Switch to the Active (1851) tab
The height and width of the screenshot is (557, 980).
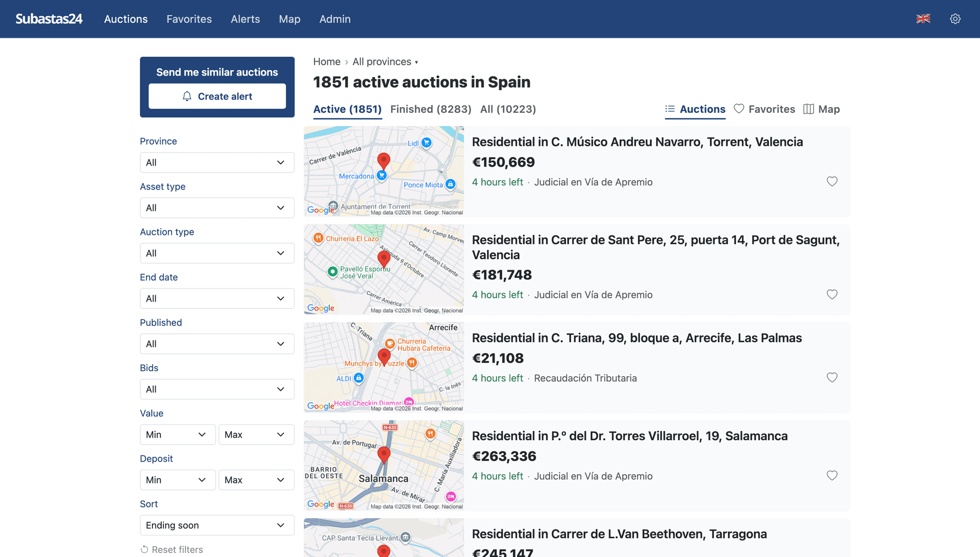pyautogui.click(x=347, y=109)
